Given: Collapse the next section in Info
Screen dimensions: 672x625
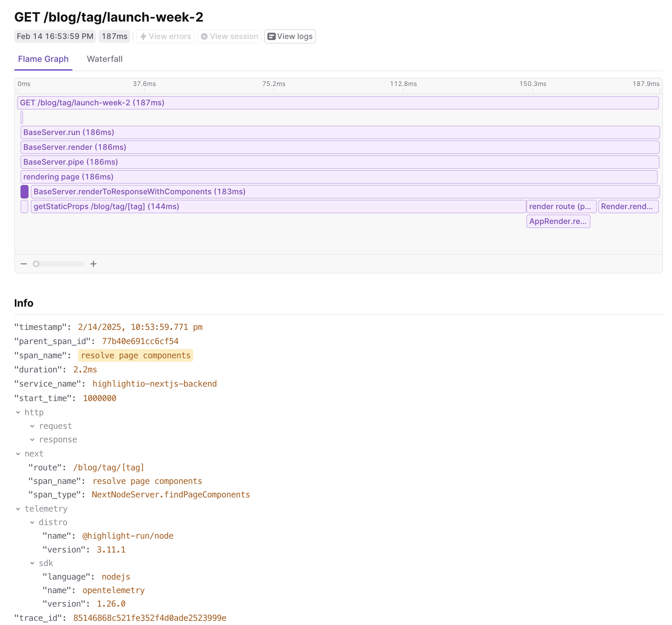Looking at the screenshot, I should click(x=19, y=454).
